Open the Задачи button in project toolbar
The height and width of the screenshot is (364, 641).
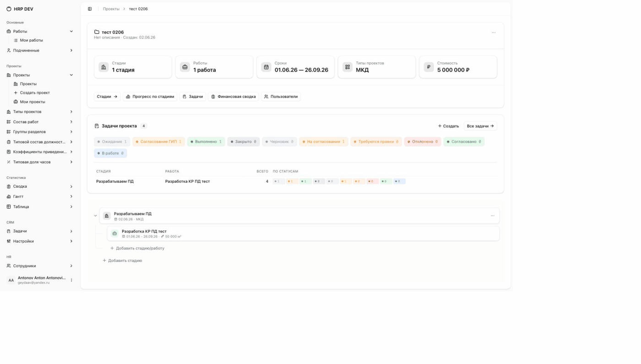pyautogui.click(x=192, y=97)
